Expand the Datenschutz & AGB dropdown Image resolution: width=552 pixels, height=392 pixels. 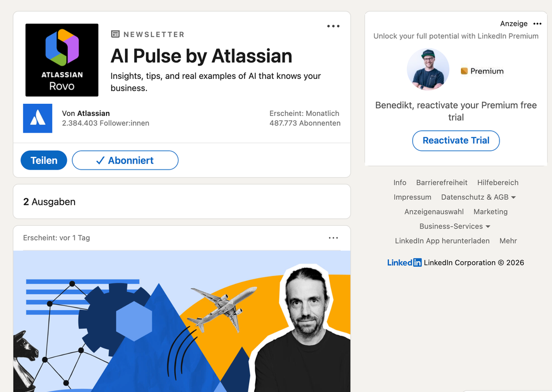479,197
